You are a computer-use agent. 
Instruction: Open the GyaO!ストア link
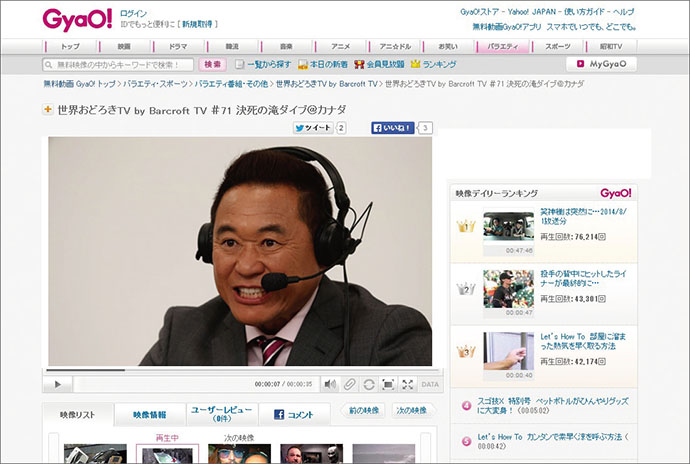[x=479, y=12]
